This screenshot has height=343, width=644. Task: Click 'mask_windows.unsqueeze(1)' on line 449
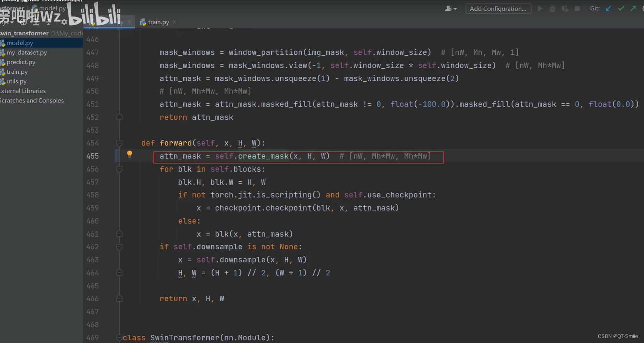pos(272,78)
